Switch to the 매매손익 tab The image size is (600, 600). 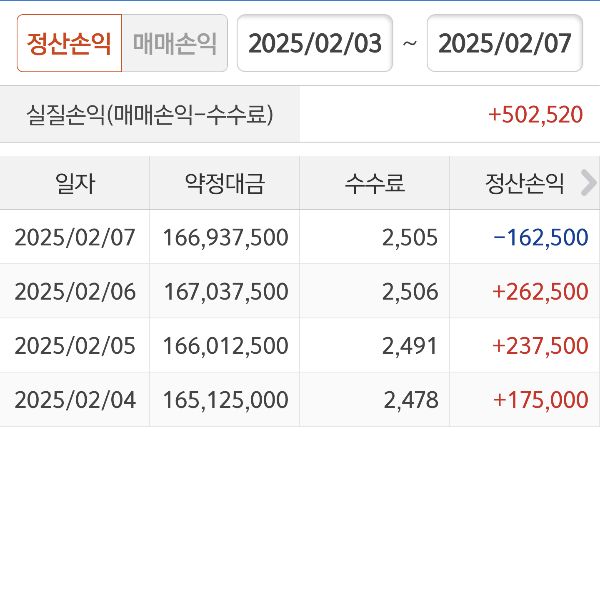point(174,44)
